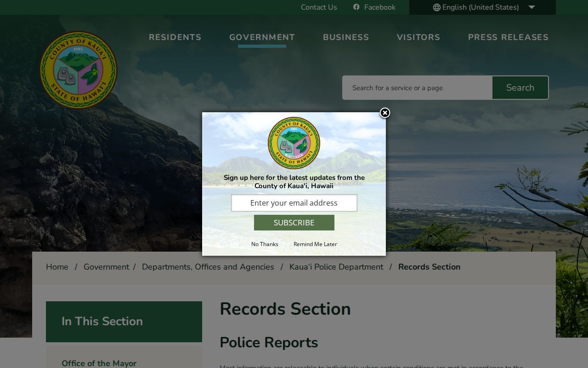
Task: Open the Business menu
Action: point(346,37)
